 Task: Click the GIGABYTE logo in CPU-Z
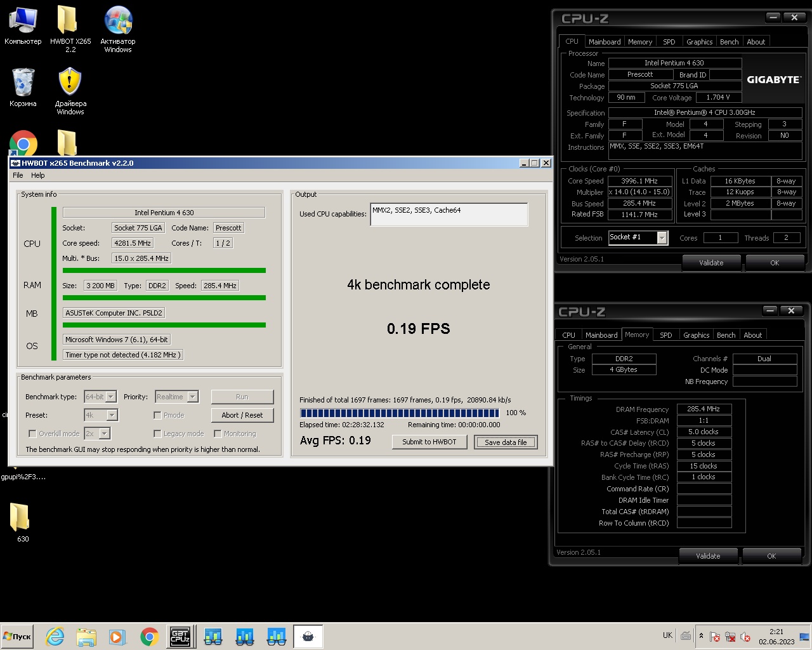(x=773, y=80)
